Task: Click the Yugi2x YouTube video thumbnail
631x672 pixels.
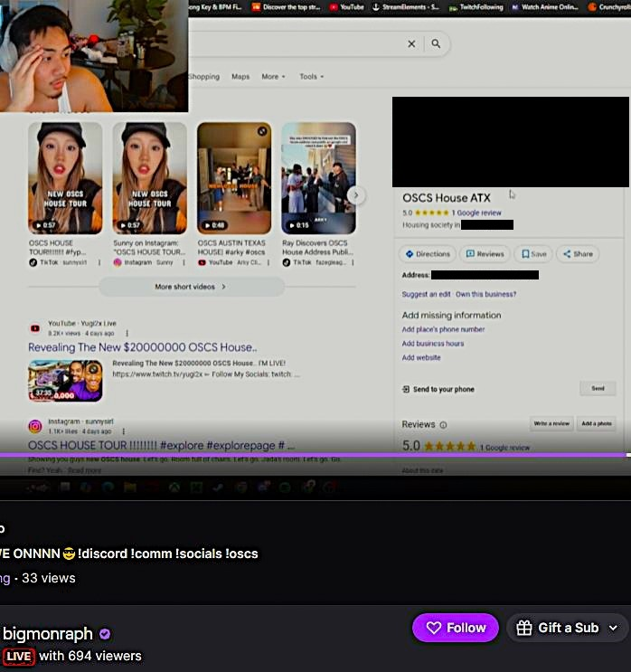Action: pos(65,381)
